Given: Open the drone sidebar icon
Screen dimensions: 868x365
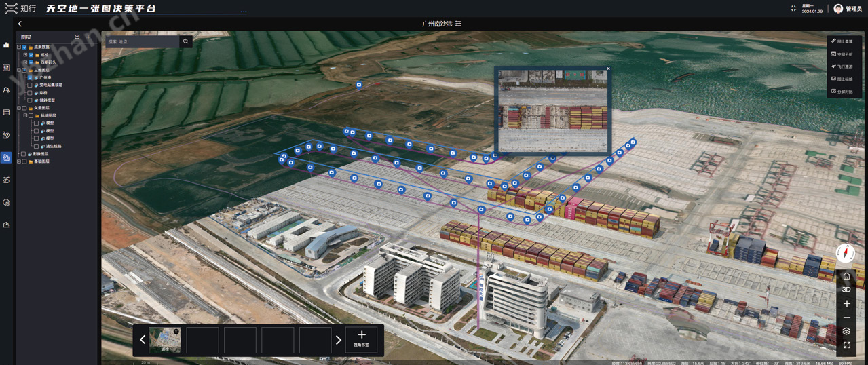Looking at the screenshot, I should [6, 180].
